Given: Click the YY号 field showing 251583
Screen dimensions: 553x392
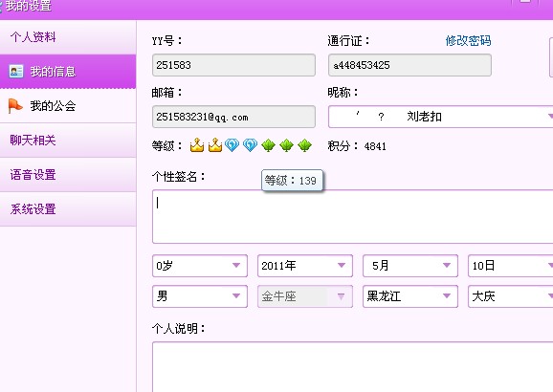Looking at the screenshot, I should click(233, 65).
